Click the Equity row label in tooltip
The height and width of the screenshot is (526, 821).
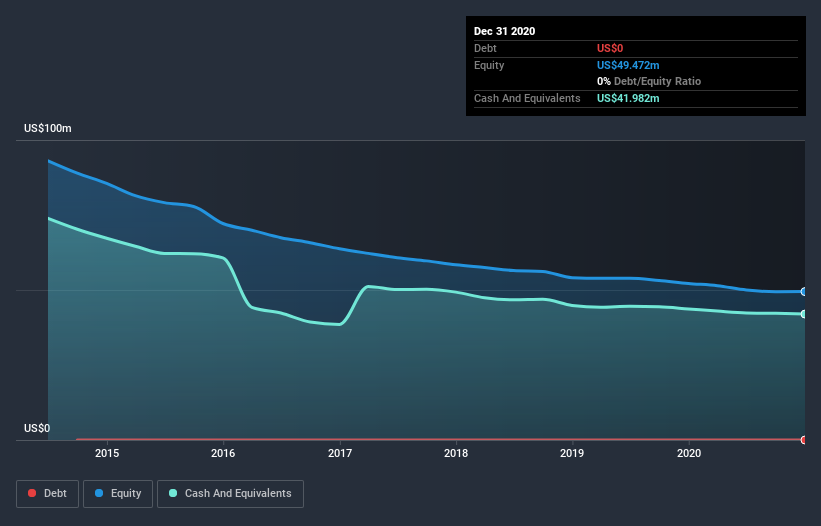tap(489, 65)
